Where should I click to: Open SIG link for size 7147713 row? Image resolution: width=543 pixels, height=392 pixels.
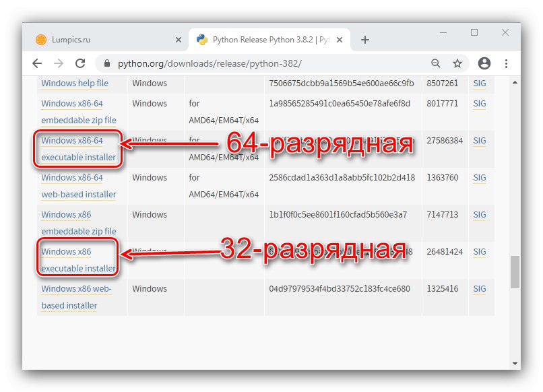(x=480, y=215)
